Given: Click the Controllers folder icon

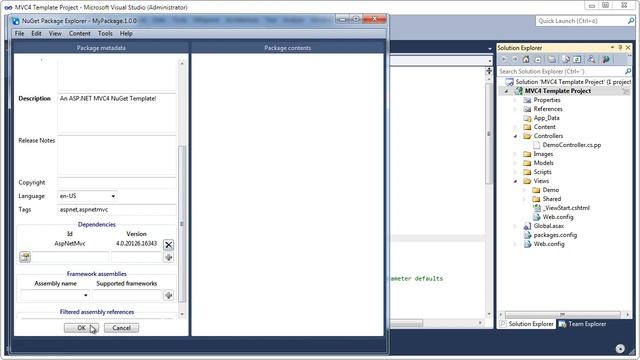Looking at the screenshot, I should (x=527, y=136).
